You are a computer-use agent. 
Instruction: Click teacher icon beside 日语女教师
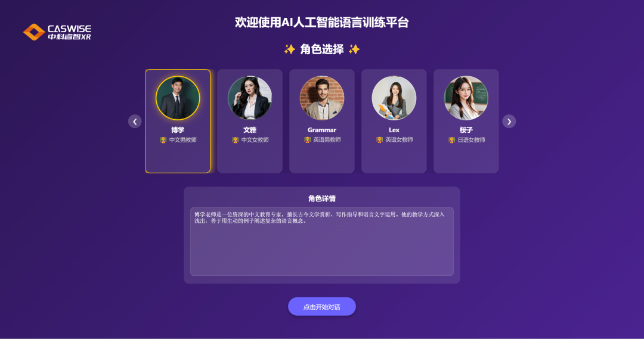pos(452,140)
